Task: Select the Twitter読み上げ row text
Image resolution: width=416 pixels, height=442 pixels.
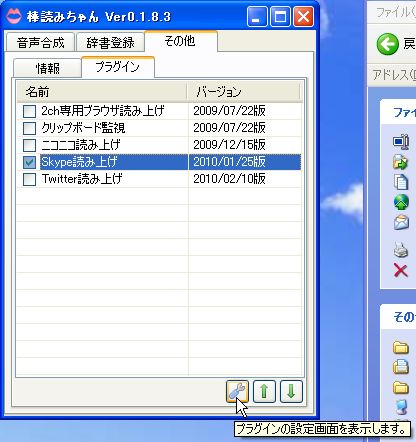Action: [x=82, y=179]
